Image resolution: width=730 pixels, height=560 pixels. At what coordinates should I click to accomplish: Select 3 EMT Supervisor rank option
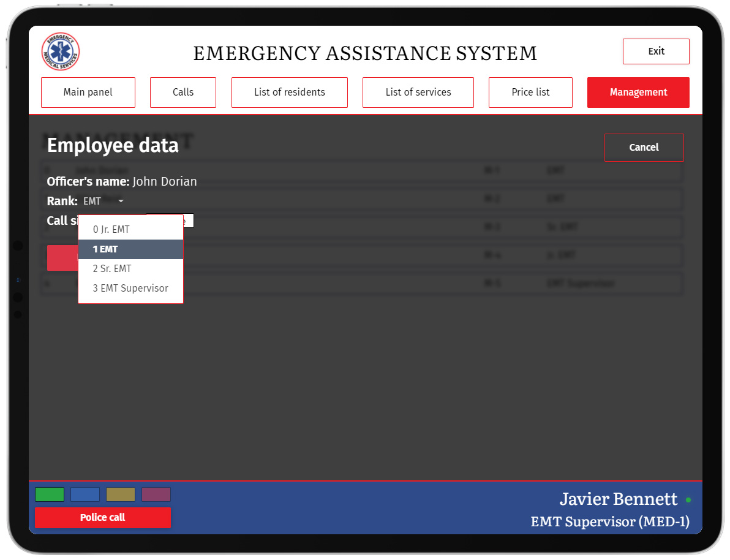[131, 289]
